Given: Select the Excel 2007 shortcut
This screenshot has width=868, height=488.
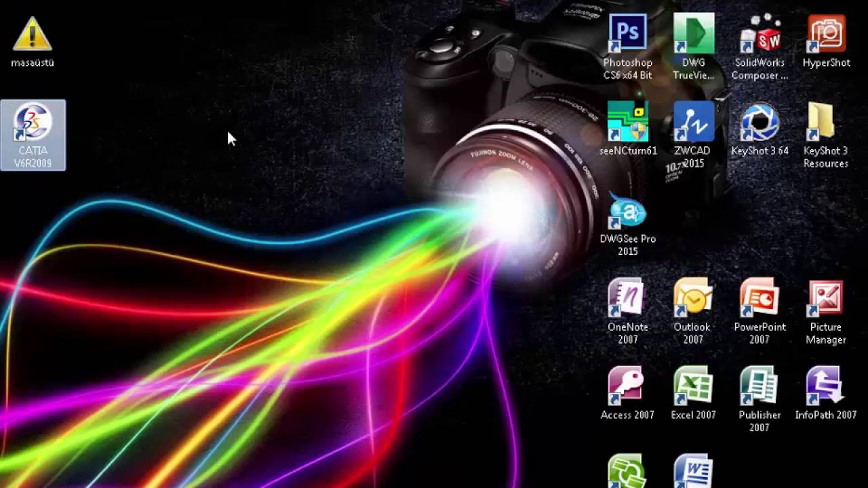Looking at the screenshot, I should coord(693,393).
